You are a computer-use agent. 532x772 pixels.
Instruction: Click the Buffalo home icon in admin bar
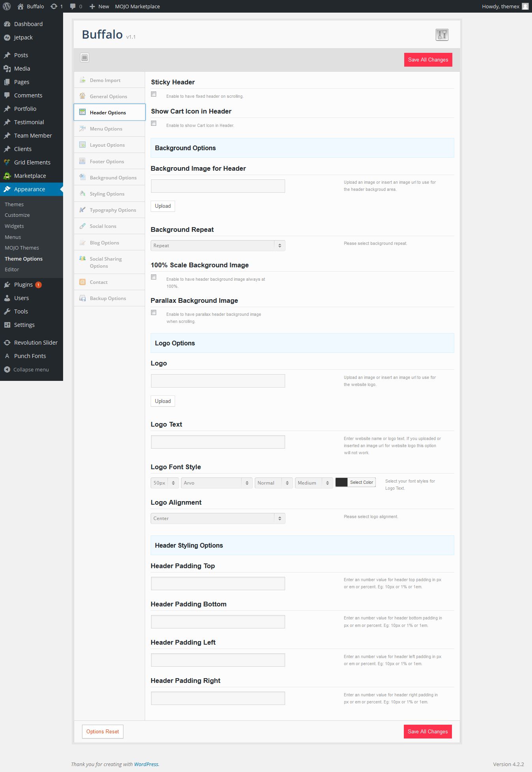coord(21,6)
